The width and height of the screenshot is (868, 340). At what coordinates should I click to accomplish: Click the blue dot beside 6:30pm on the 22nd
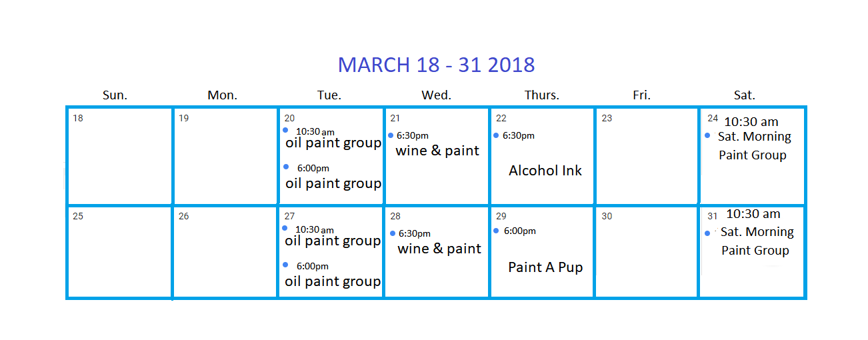coord(496,135)
